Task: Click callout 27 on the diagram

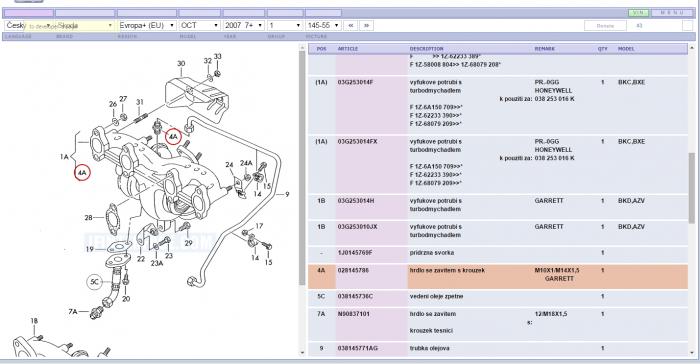Action: 123,99
